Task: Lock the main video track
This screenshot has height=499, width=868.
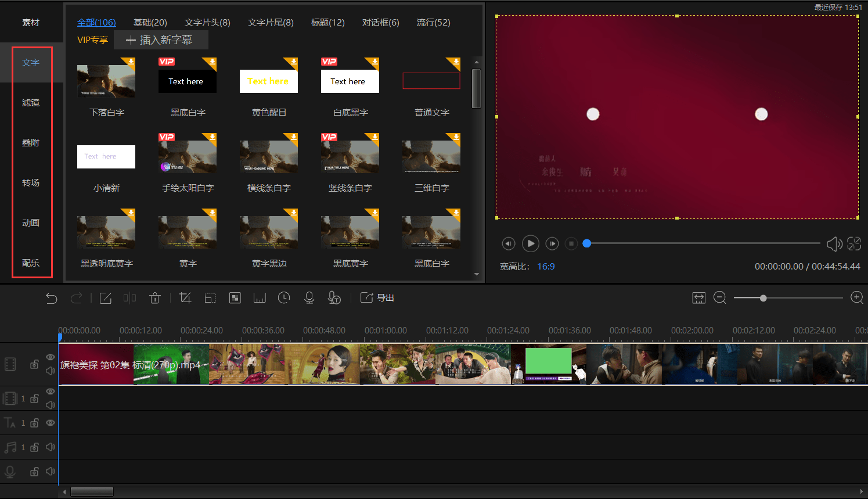Action: tap(34, 364)
